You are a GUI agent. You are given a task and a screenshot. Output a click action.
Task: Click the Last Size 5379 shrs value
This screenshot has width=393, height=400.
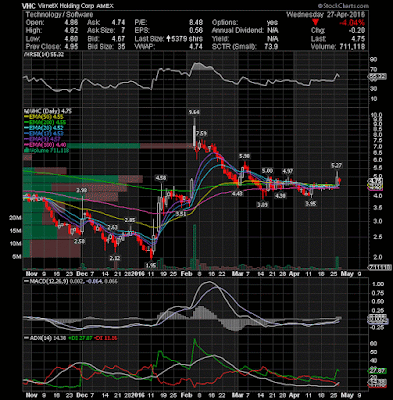[x=187, y=39]
